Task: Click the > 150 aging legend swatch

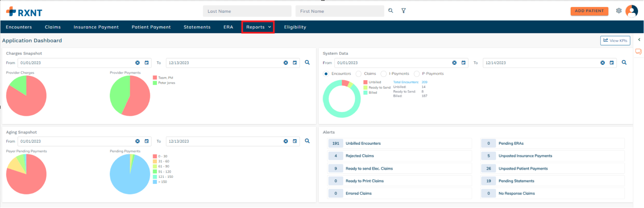Action: (x=155, y=182)
